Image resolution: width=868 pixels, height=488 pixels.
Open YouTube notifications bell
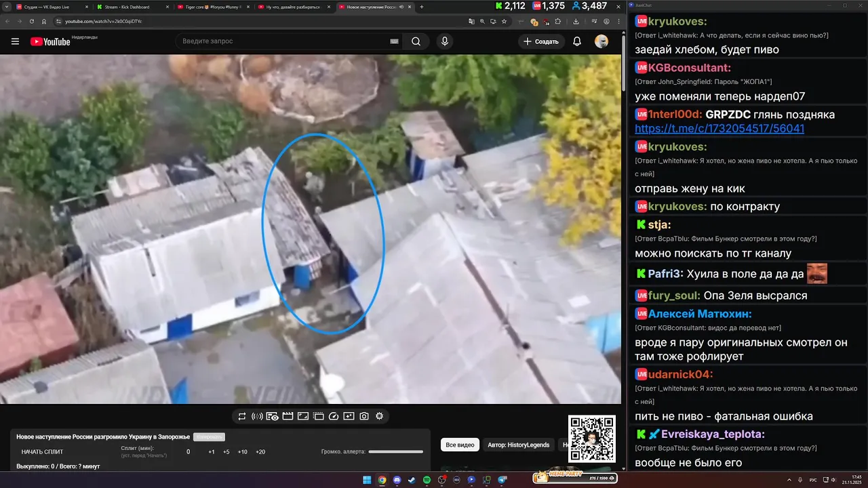(x=577, y=41)
